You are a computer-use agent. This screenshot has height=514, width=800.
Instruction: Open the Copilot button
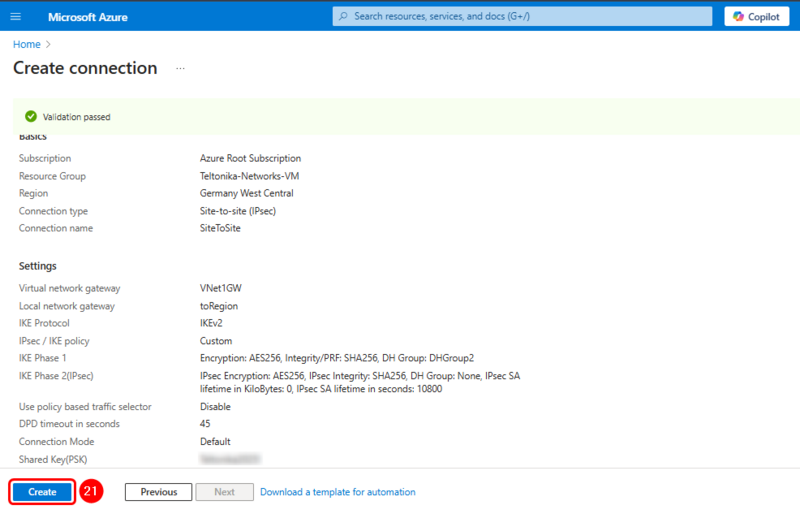pyautogui.click(x=758, y=17)
